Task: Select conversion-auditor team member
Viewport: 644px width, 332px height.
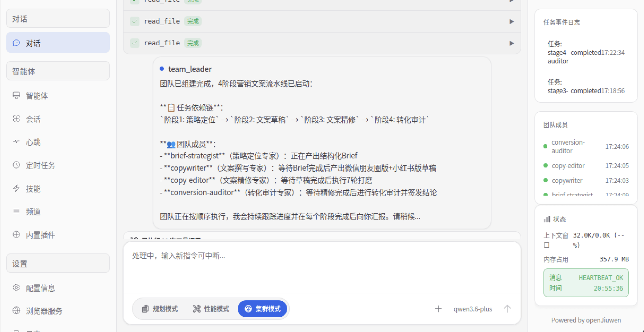Action: point(586,147)
